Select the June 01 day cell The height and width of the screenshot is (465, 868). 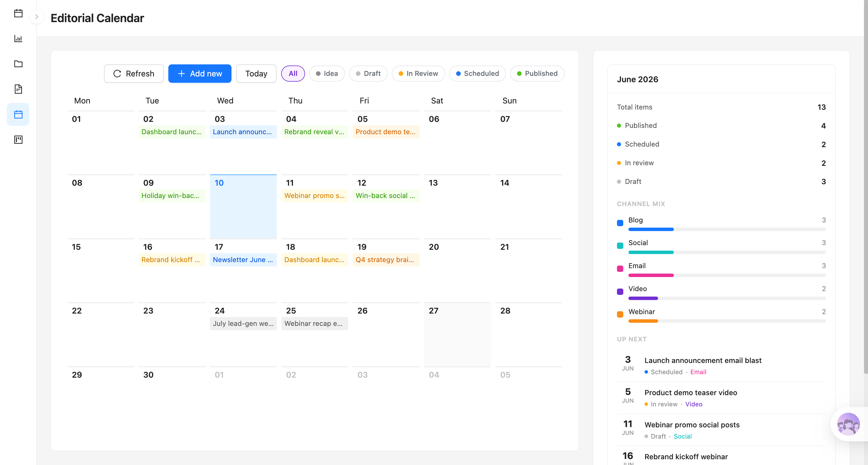click(101, 143)
